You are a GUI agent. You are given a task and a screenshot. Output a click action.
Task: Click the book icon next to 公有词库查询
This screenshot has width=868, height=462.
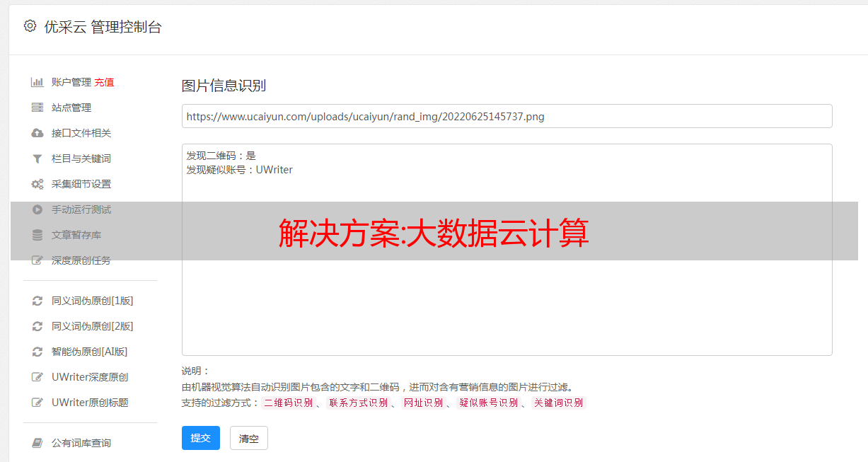coord(37,443)
